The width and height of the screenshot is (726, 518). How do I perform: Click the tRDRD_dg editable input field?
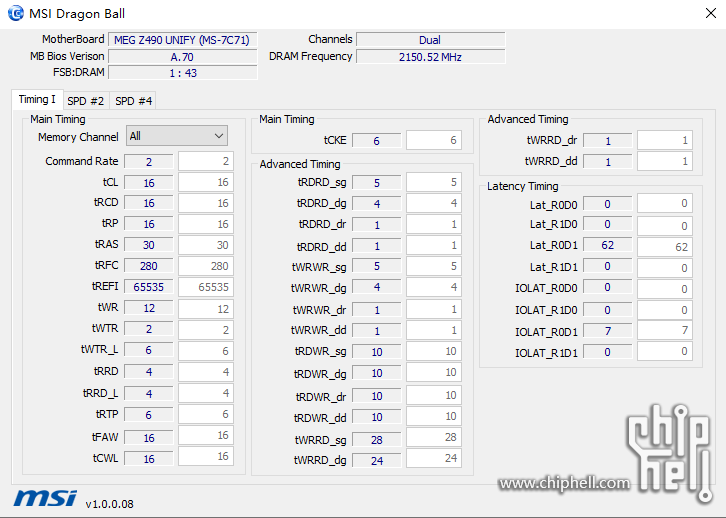click(x=434, y=203)
